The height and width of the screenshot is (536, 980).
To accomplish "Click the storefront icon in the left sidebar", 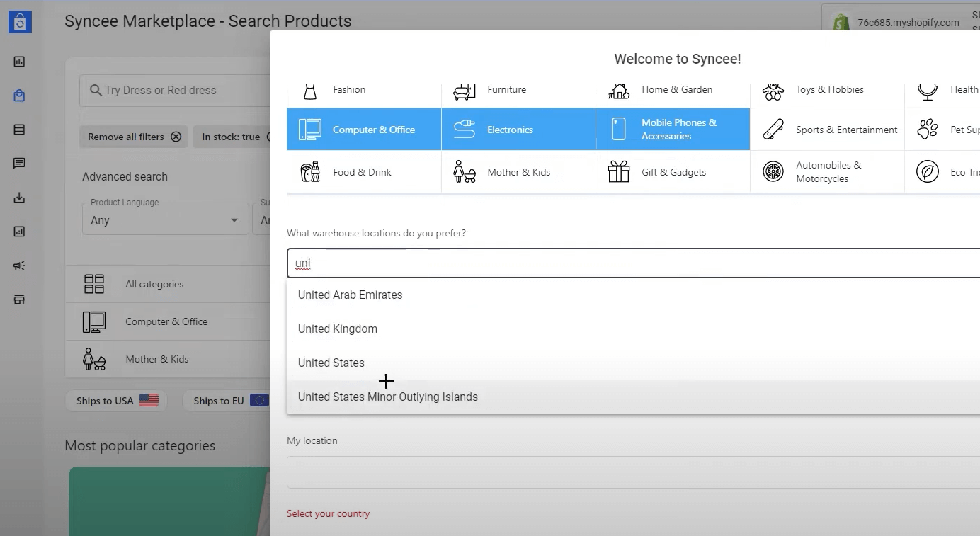I will coord(19,300).
